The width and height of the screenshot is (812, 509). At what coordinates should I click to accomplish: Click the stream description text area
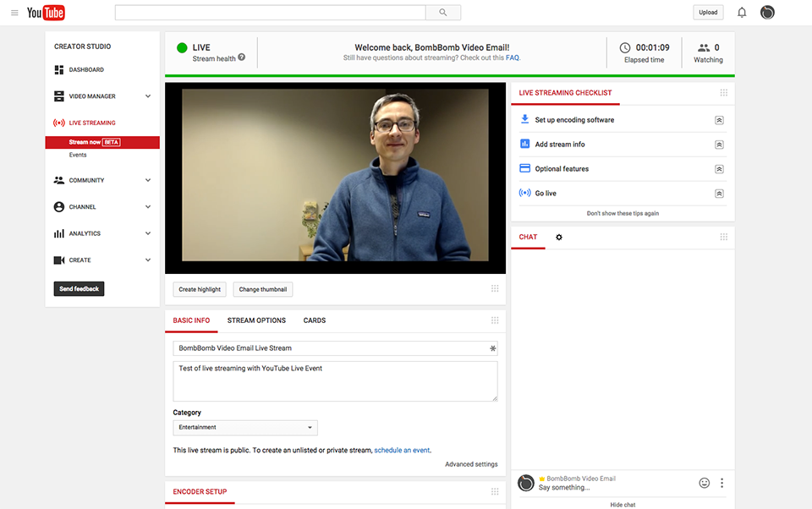335,381
